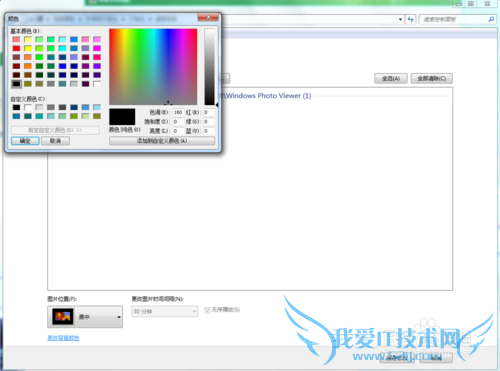Screen dimensions: 500x371
Task: Click the bottom-right 取消 button of Control Panel
Action: [x=436, y=358]
